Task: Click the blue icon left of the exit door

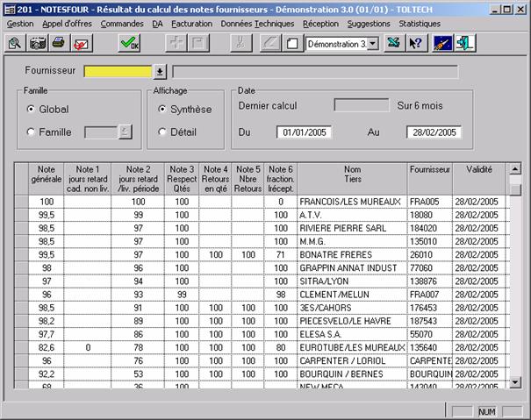Action: coord(445,43)
